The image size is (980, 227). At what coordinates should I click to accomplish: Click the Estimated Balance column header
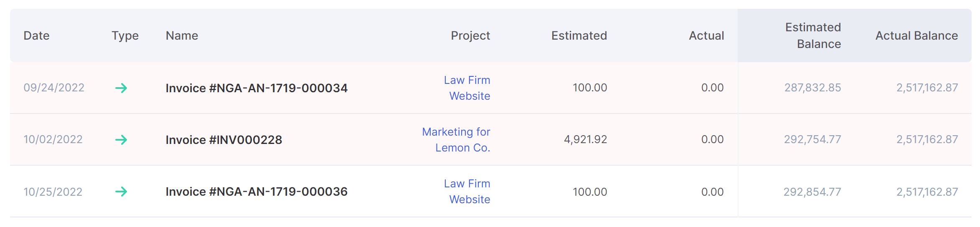[x=813, y=35]
